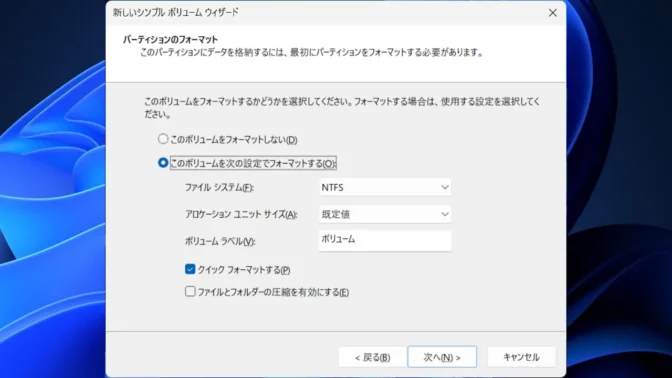
Task: Go back with the 戻る(B) button
Action: (372, 357)
